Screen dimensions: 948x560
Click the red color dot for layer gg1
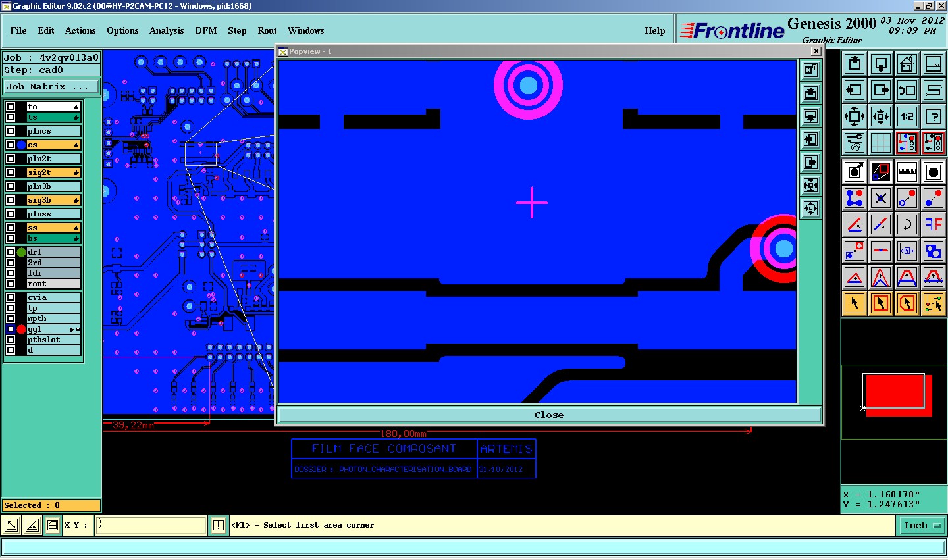[x=21, y=329]
